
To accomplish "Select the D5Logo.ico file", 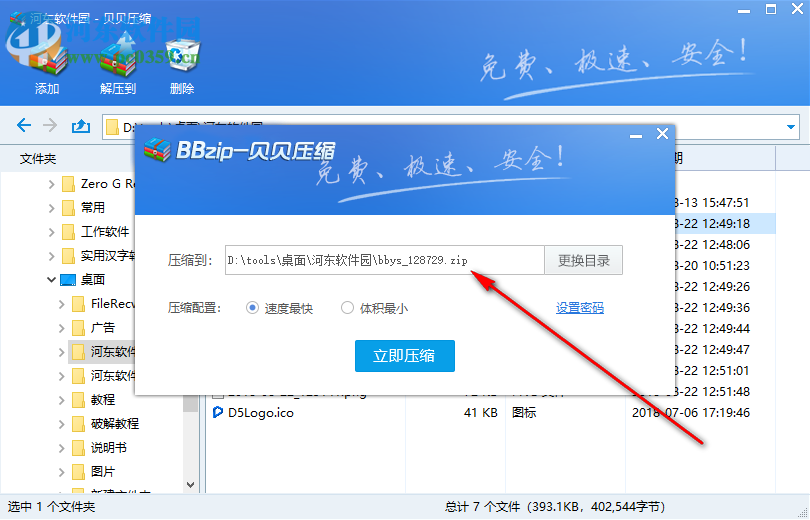I will click(x=261, y=413).
